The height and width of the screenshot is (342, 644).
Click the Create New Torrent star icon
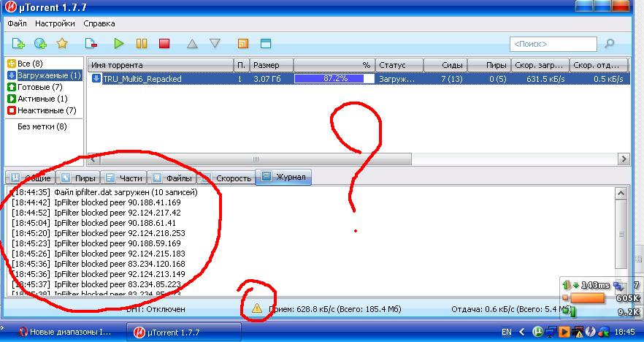pos(62,44)
